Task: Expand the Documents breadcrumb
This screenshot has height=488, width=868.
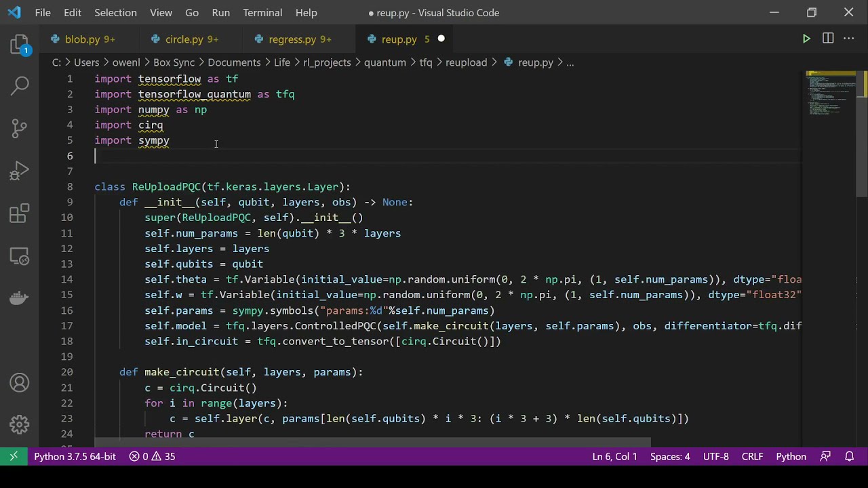Action: 234,62
